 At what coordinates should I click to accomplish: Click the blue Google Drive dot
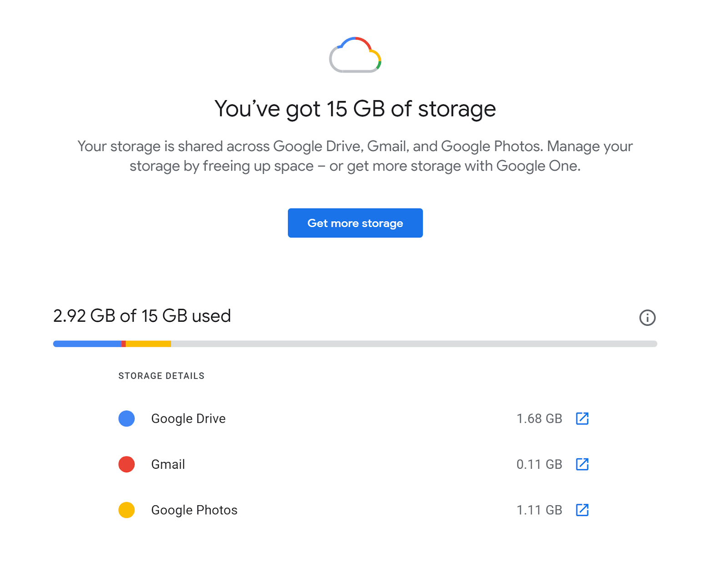tap(126, 418)
